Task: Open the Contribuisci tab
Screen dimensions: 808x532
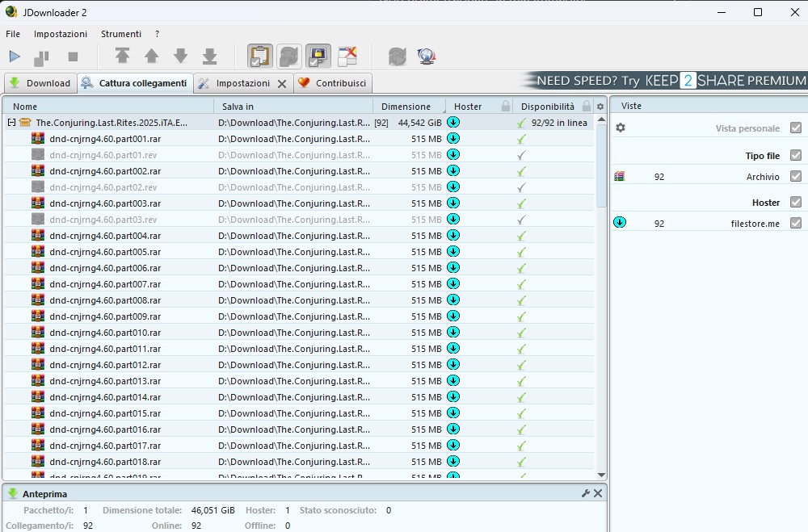Action: (333, 83)
